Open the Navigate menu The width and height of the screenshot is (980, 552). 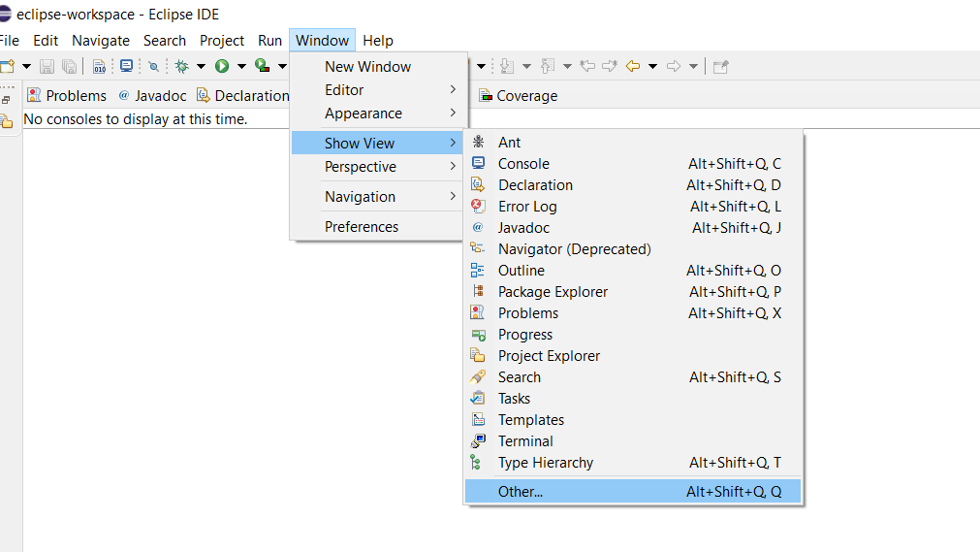[101, 41]
